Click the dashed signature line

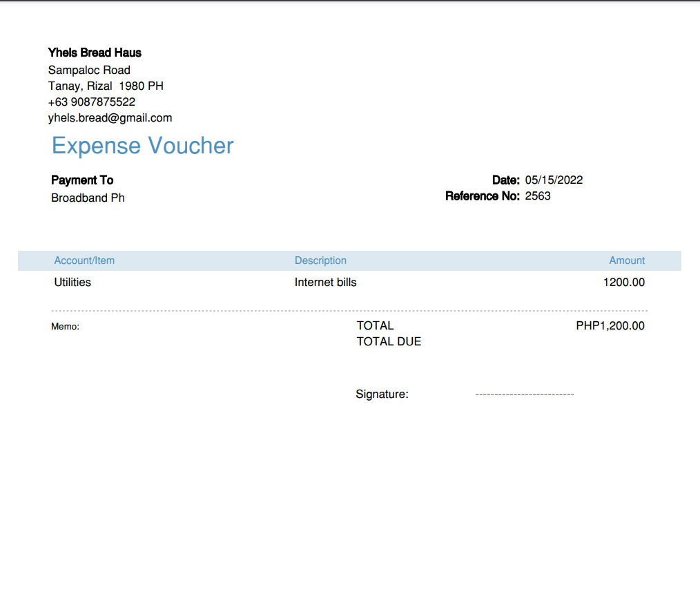525,394
